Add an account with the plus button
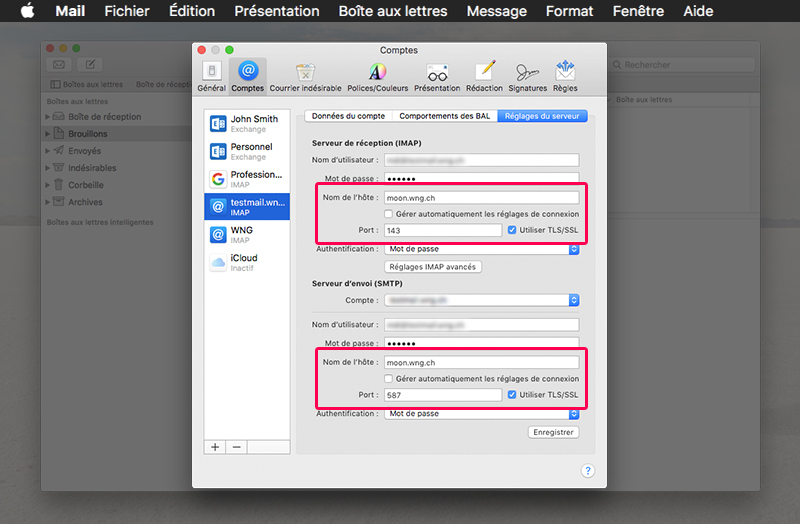The width and height of the screenshot is (800, 524). [215, 447]
